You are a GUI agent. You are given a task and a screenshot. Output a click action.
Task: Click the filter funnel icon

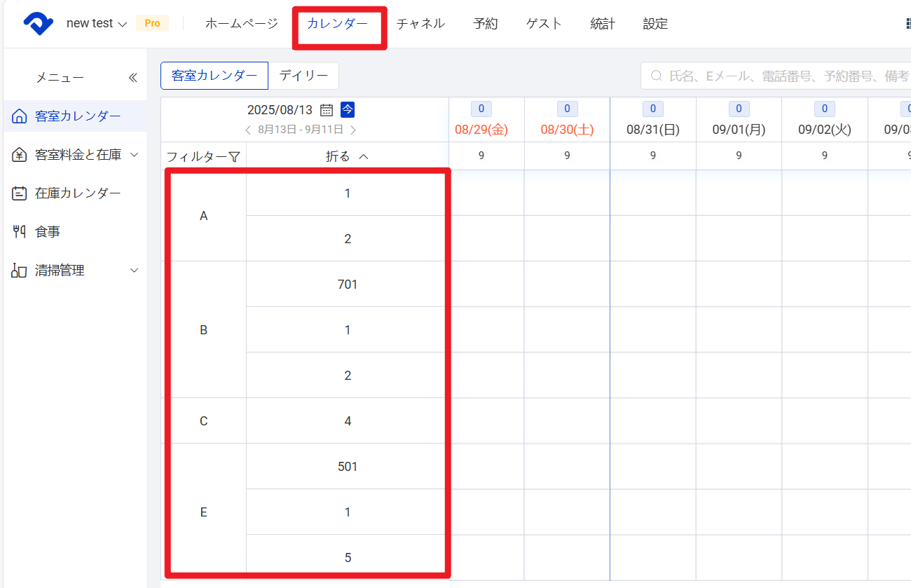[x=235, y=157]
